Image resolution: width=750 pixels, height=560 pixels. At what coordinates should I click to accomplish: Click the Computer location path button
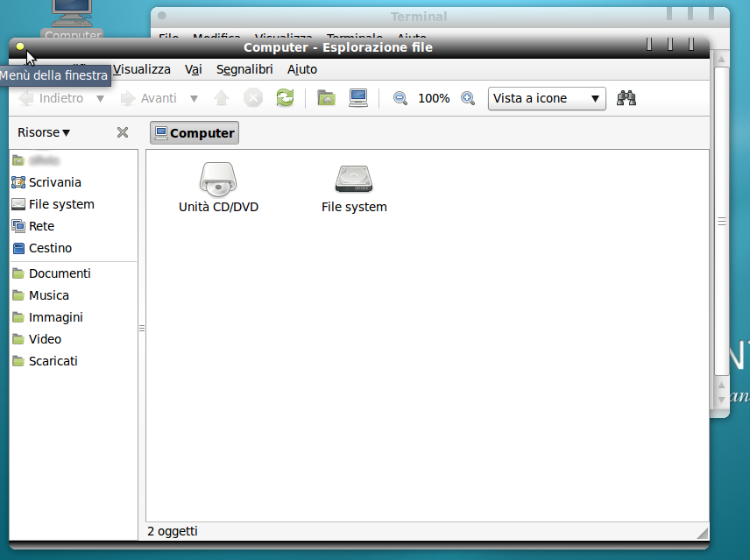click(195, 133)
